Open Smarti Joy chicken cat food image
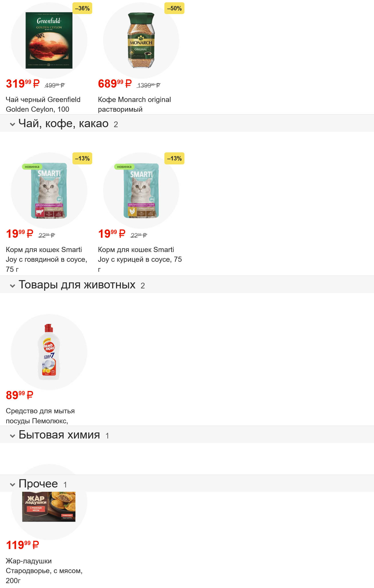Viewport: 374px width, 588px height. pyautogui.click(x=141, y=190)
